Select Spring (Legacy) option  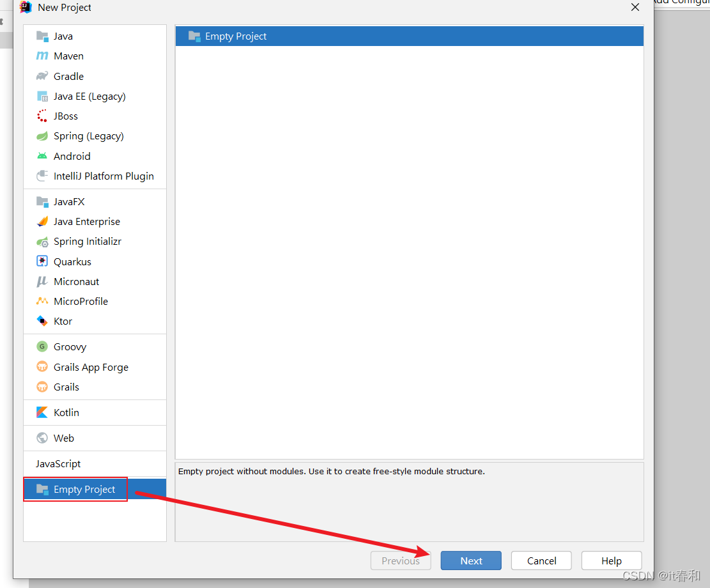(x=95, y=136)
